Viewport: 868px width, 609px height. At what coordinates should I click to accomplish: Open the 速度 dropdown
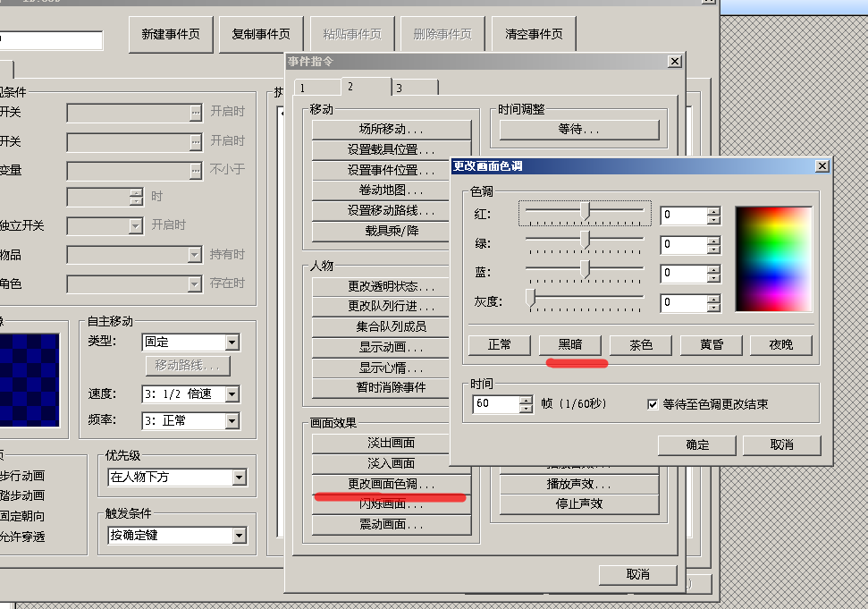coord(232,394)
